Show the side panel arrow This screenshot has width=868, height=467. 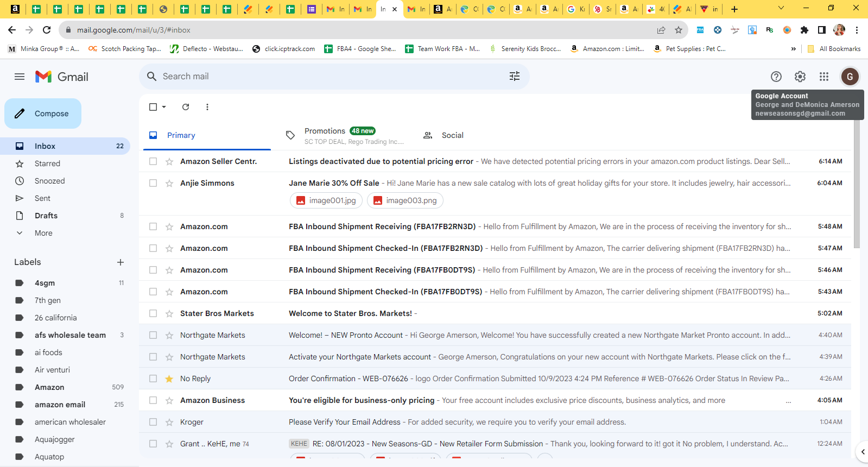[863, 451]
